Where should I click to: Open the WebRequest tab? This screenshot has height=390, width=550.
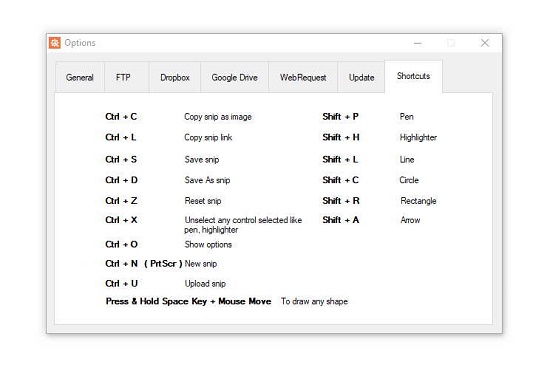click(303, 77)
